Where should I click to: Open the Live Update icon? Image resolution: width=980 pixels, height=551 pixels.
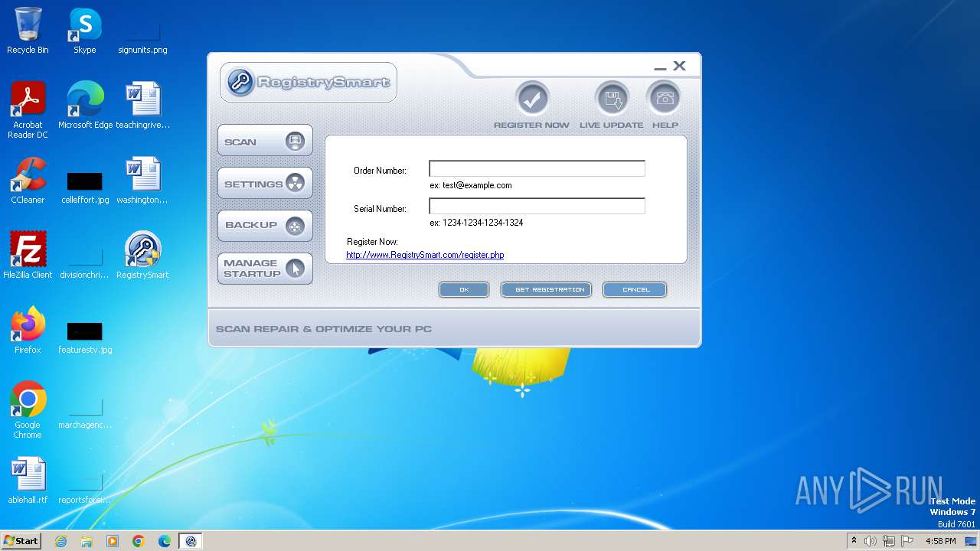[612, 99]
